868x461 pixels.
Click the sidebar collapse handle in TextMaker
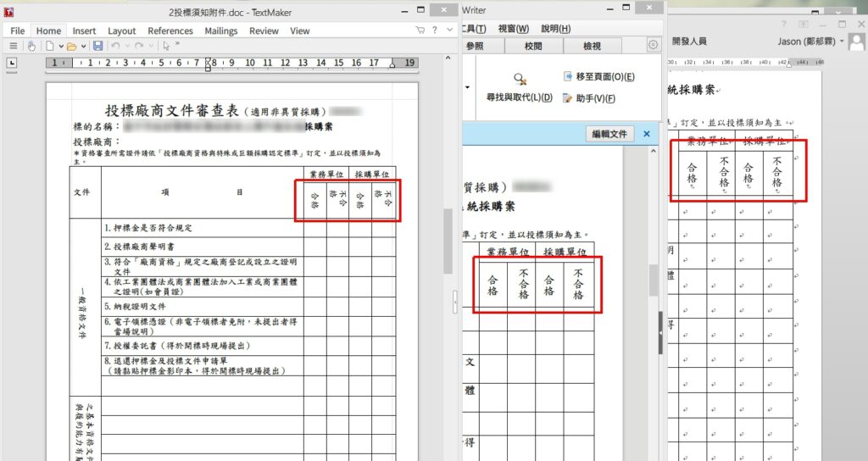coord(455,303)
